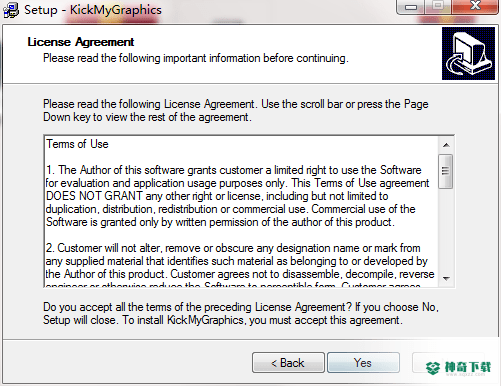This screenshot has width=501, height=386.
Task: Click inside paragraph 1 about the Author's grant
Action: [x=237, y=196]
